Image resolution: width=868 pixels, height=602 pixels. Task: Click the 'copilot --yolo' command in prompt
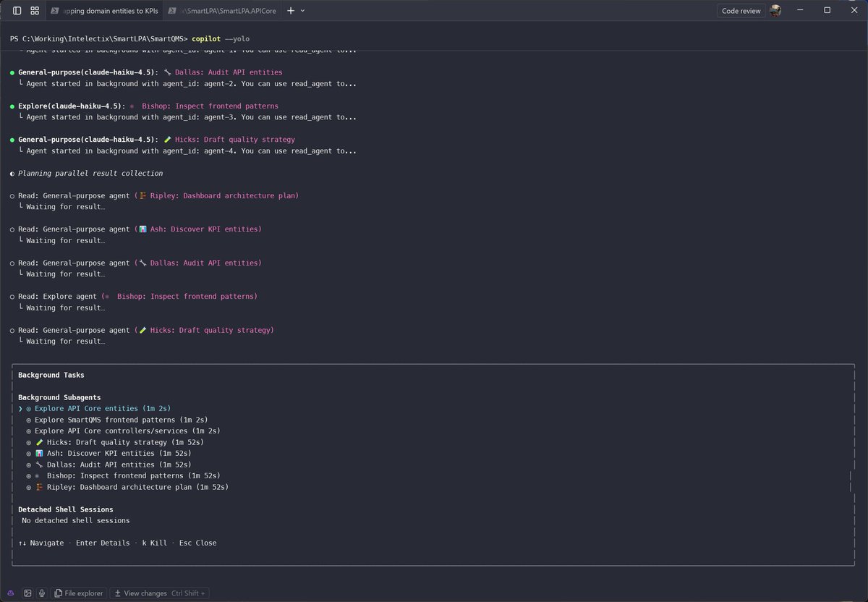tap(221, 38)
